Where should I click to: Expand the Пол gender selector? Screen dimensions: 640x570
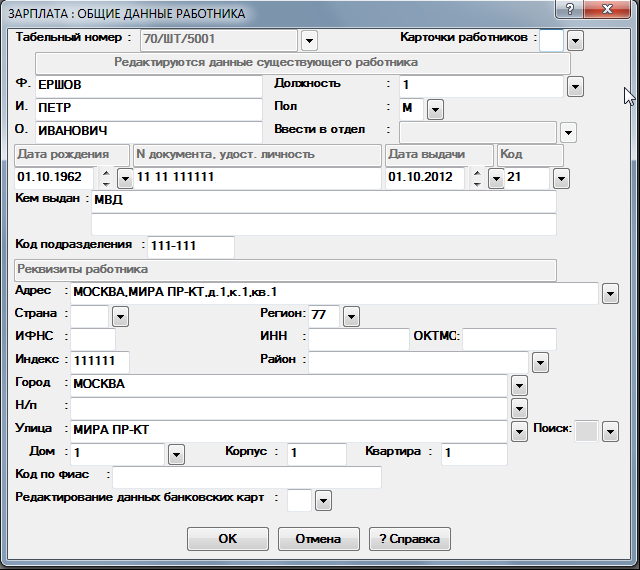click(x=435, y=109)
